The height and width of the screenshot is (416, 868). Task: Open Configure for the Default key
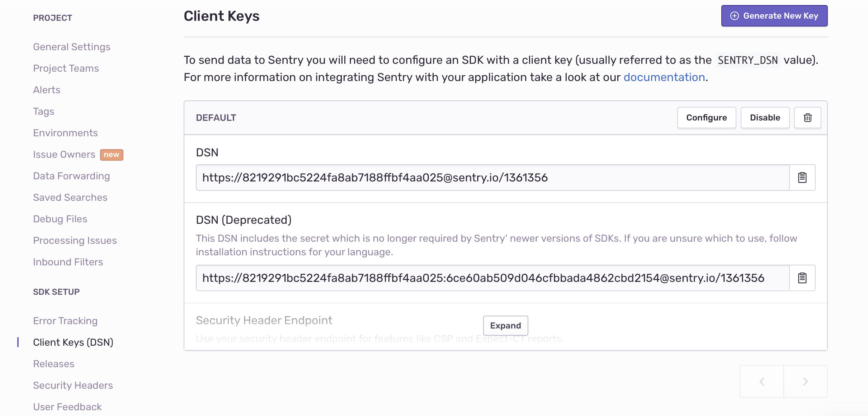coord(707,118)
